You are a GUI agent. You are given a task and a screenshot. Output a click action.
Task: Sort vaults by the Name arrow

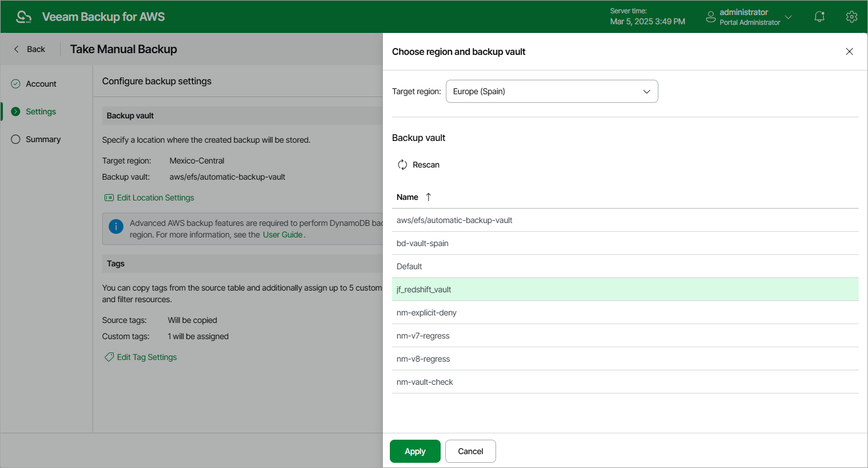coord(429,197)
